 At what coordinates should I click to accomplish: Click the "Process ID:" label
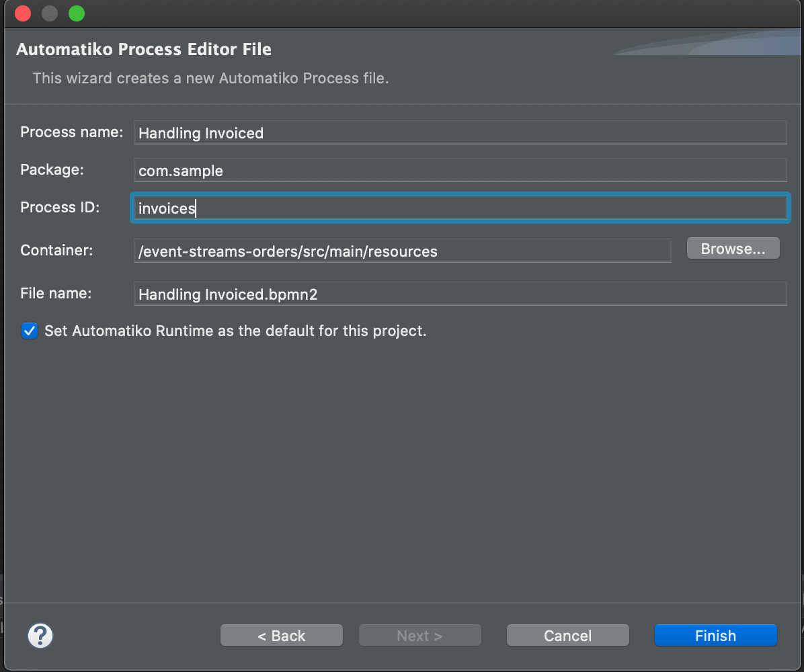click(60, 207)
